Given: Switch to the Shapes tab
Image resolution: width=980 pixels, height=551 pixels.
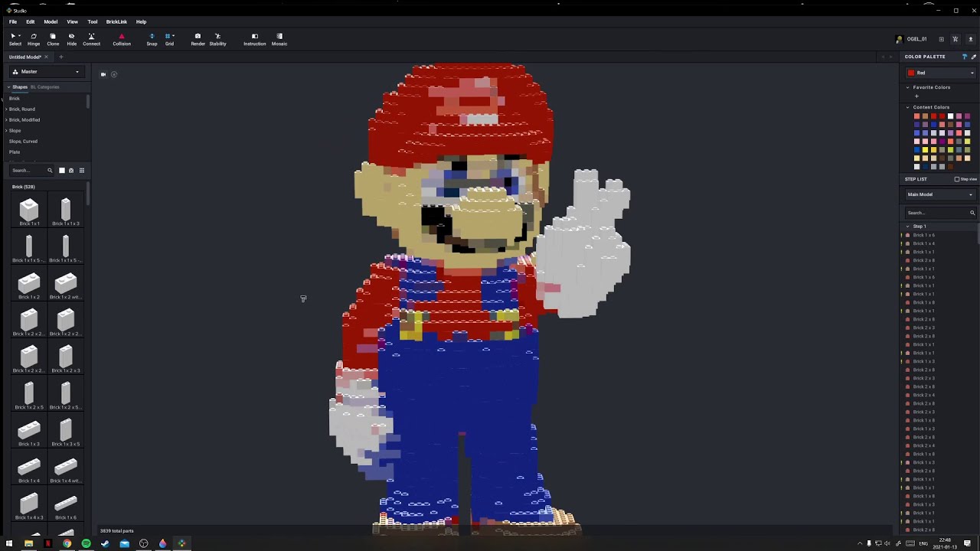Looking at the screenshot, I should pos(19,87).
